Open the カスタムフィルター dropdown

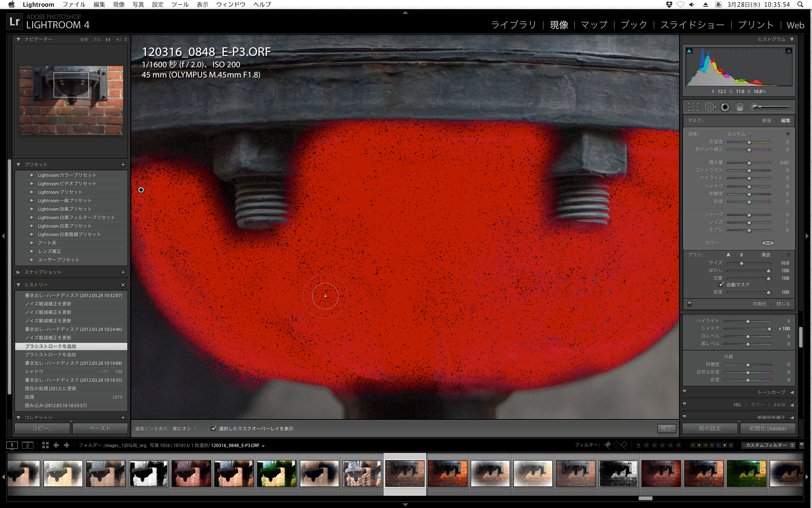tap(768, 445)
